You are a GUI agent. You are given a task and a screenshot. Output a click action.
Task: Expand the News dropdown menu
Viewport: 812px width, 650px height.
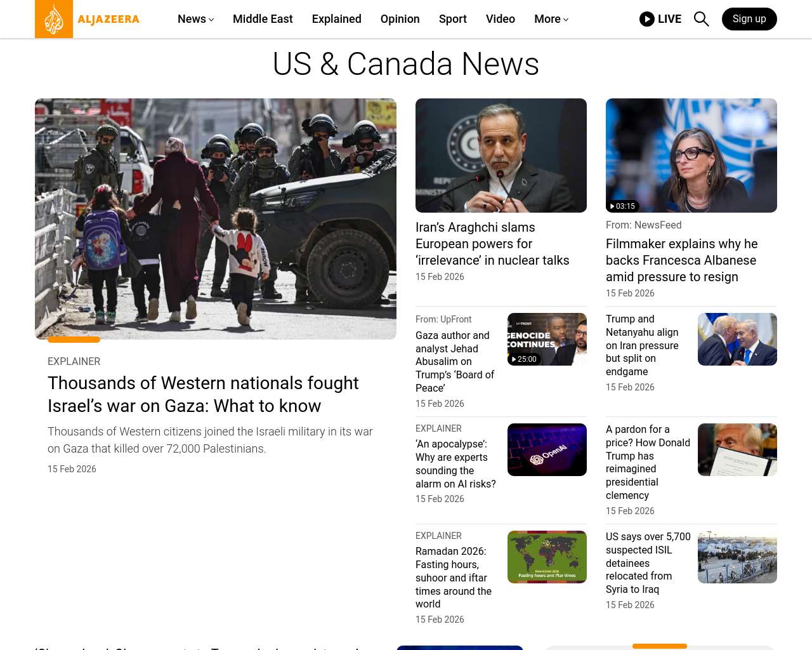coord(195,19)
